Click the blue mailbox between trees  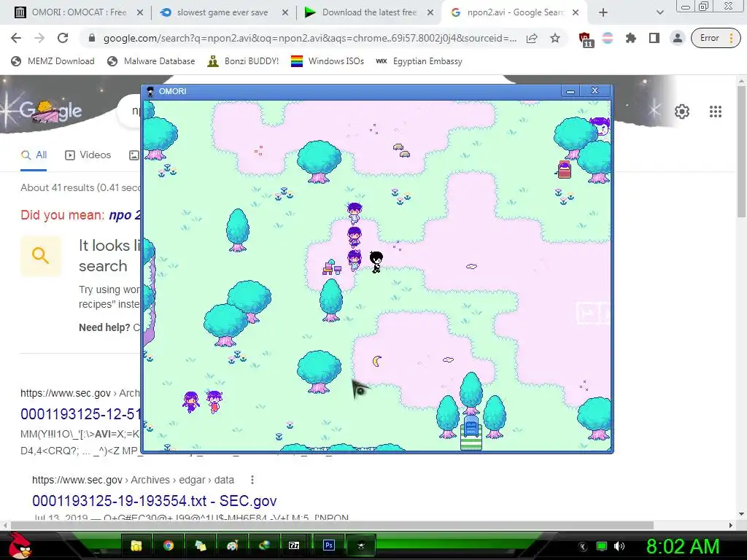[471, 425]
